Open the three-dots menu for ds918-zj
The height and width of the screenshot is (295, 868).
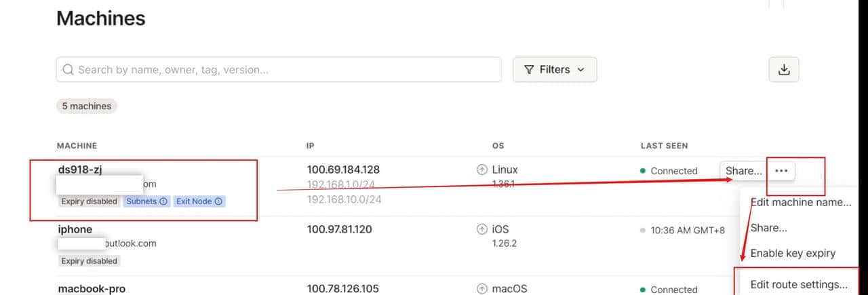781,171
